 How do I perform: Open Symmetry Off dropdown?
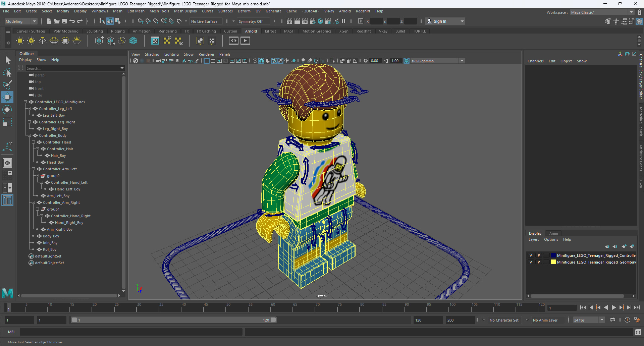[253, 21]
